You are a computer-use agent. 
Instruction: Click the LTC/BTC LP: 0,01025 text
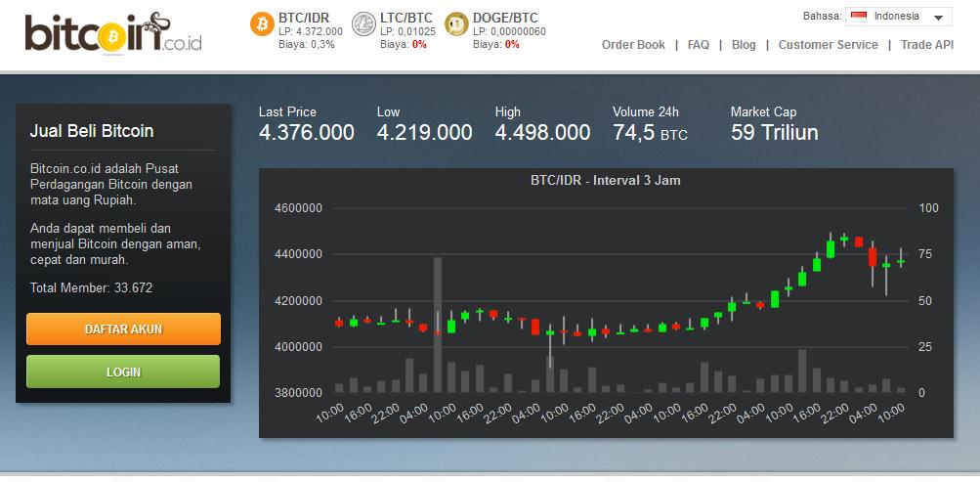coord(407,31)
